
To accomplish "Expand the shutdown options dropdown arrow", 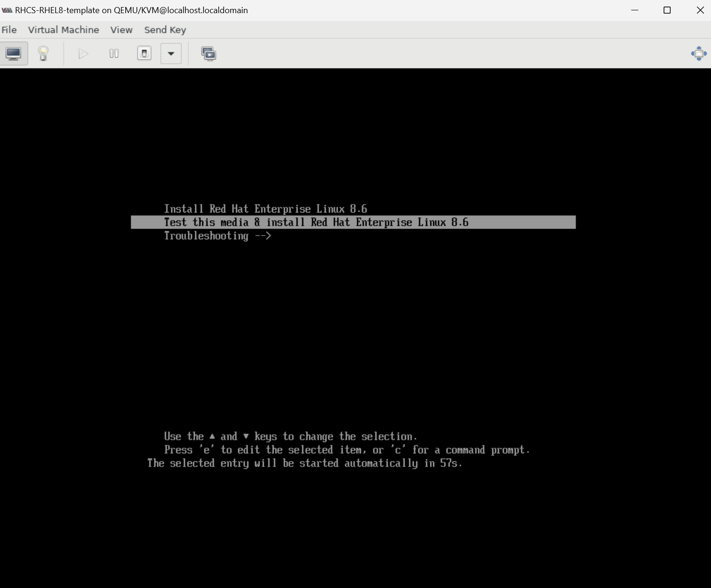I will coord(171,53).
